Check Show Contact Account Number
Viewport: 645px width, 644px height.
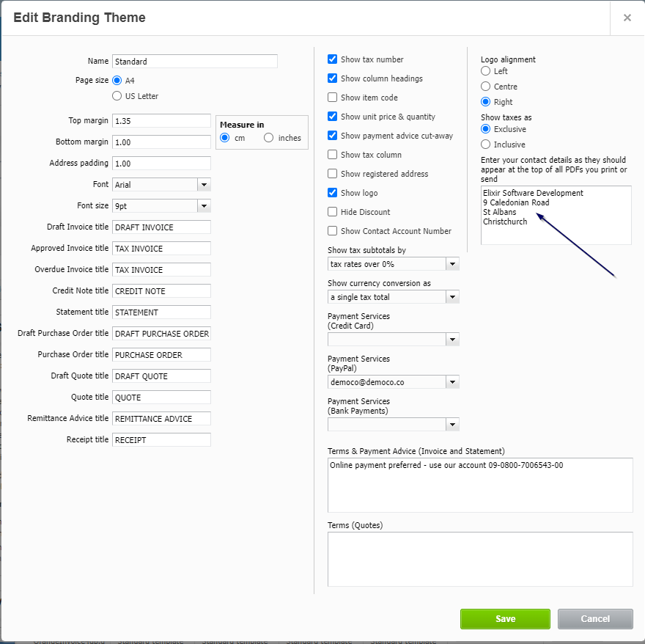click(332, 231)
